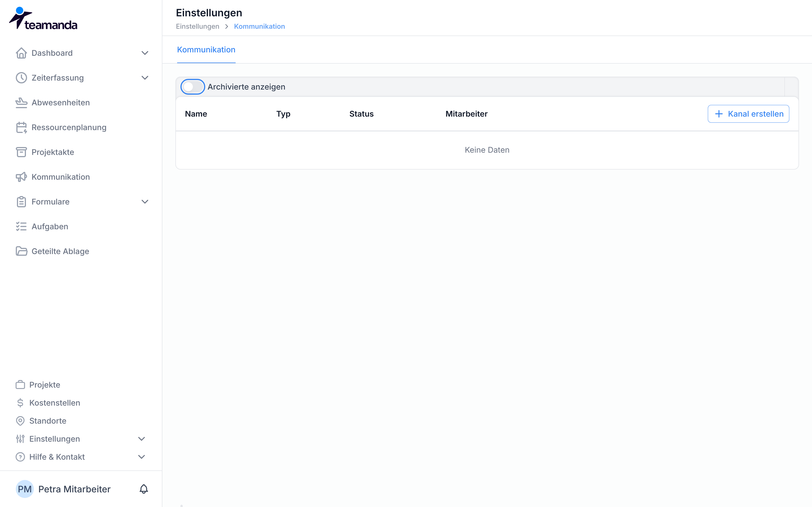Open Projekte in the sidebar
Image resolution: width=812 pixels, height=507 pixels.
pos(45,384)
